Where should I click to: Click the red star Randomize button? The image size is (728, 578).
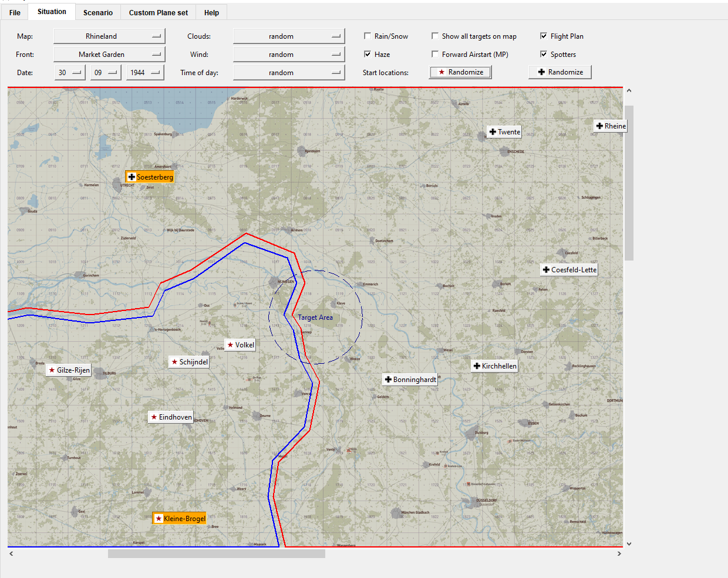[460, 72]
